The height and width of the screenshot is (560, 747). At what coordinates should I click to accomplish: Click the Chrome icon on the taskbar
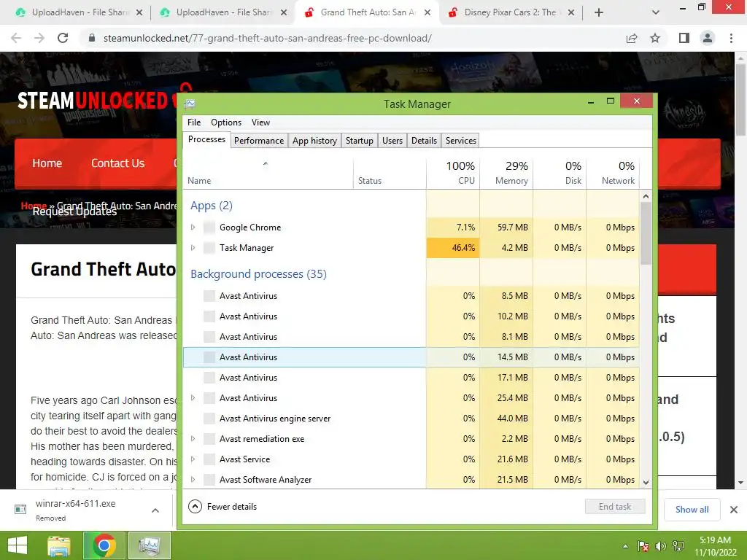[104, 545]
